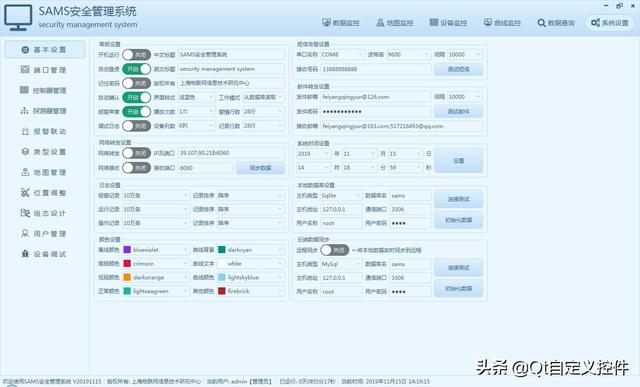
Task: Focus the 接收邮箱 recipients field
Action: pos(401,126)
